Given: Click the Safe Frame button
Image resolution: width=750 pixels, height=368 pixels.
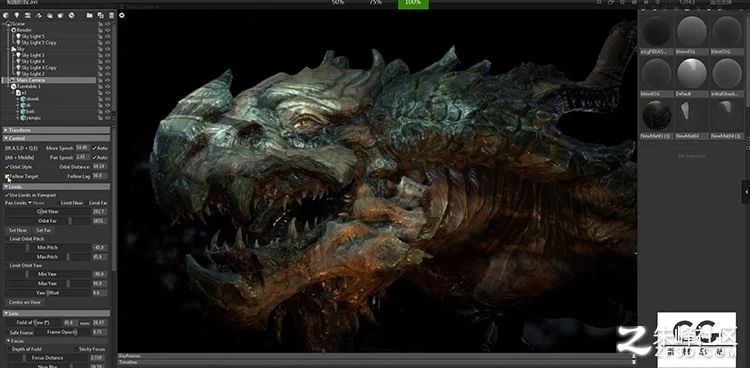Looking at the screenshot, I should coord(21,332).
